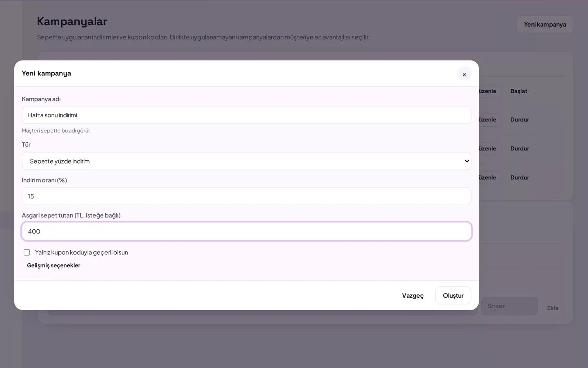Click the "Tür" field label
588x368 pixels.
pos(26,145)
